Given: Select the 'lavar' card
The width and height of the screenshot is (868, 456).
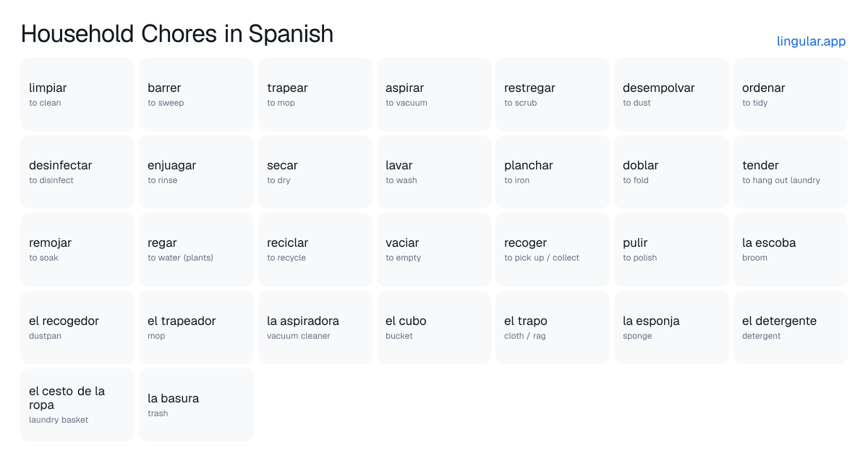Looking at the screenshot, I should click(434, 172).
